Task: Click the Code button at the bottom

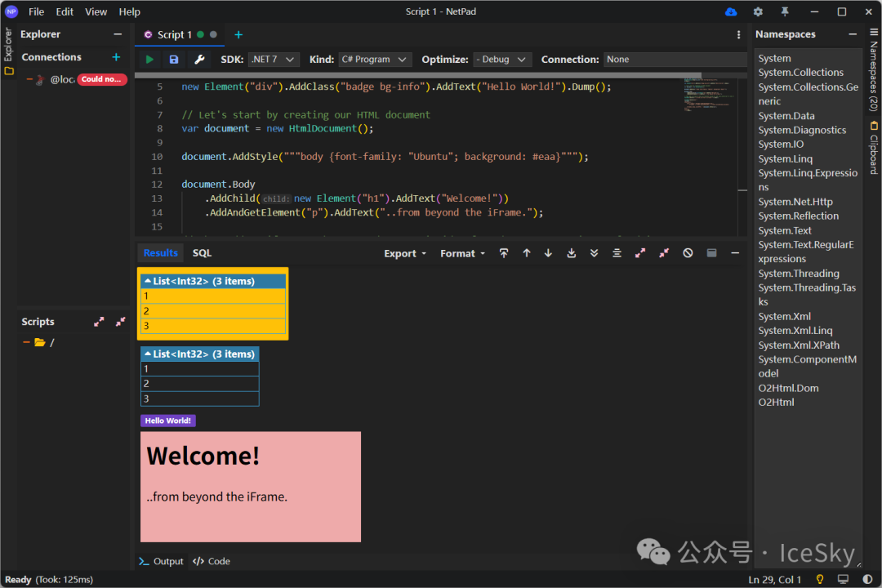Action: coord(212,561)
